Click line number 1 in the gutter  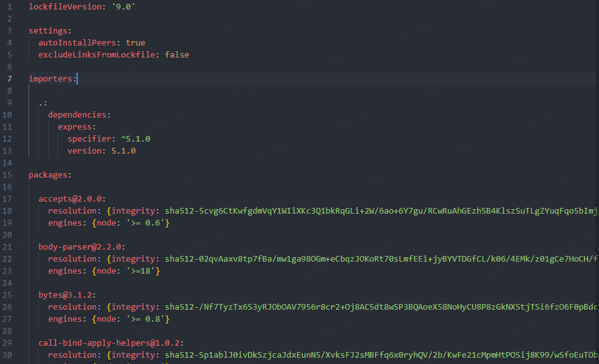click(9, 7)
